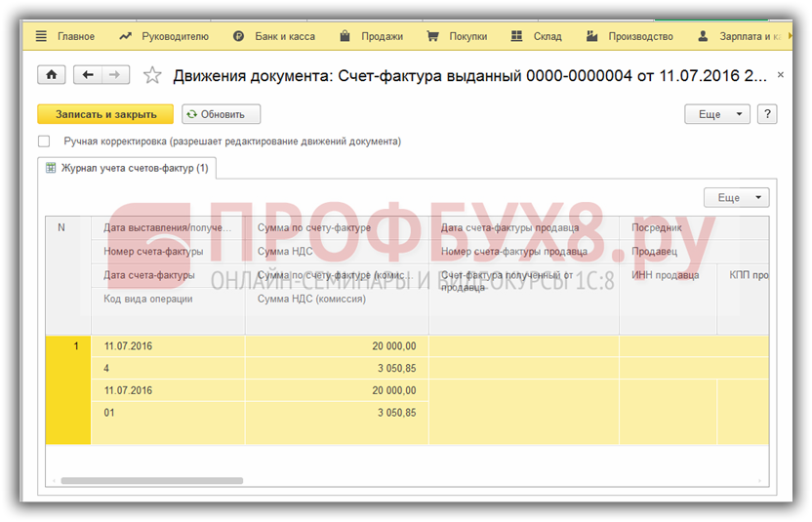812x522 pixels.
Task: Click the horizontal scrollbar under the table
Action: (x=152, y=480)
